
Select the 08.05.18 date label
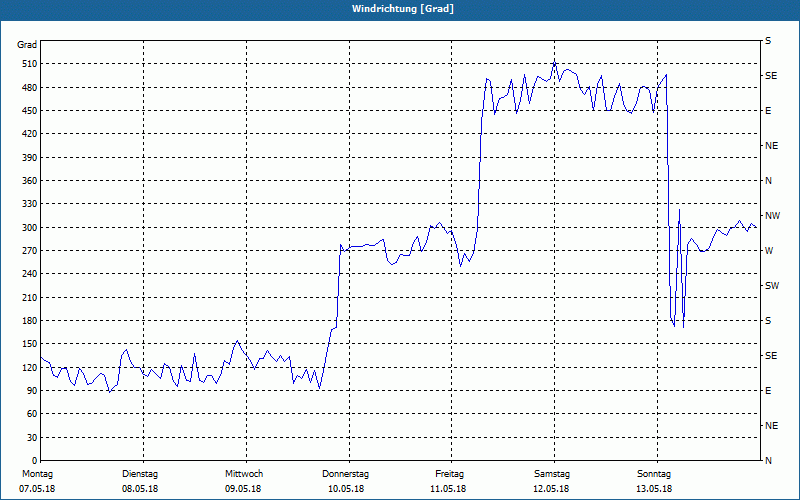pos(140,489)
